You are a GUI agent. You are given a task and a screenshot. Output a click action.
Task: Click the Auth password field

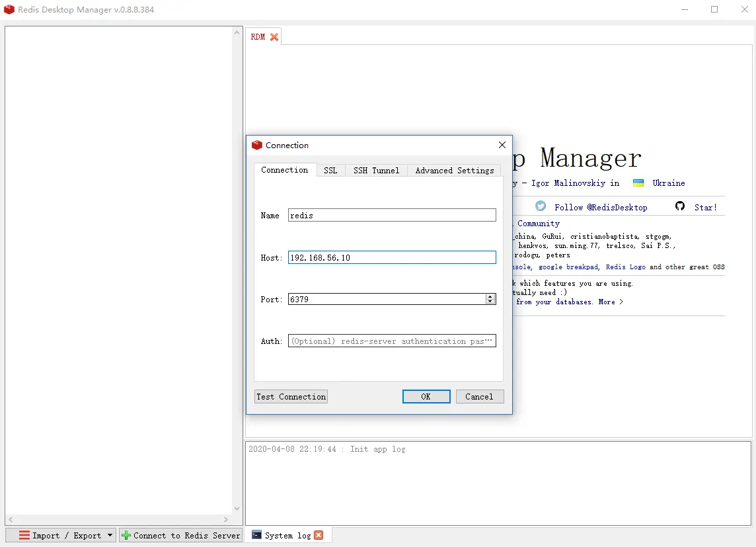(392, 341)
